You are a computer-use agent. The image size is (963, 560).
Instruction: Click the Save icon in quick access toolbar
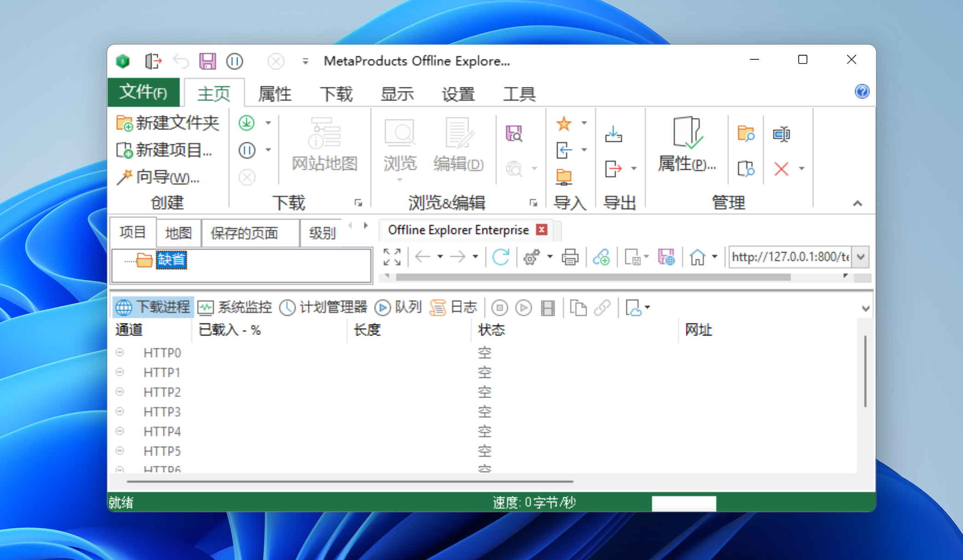coord(207,61)
